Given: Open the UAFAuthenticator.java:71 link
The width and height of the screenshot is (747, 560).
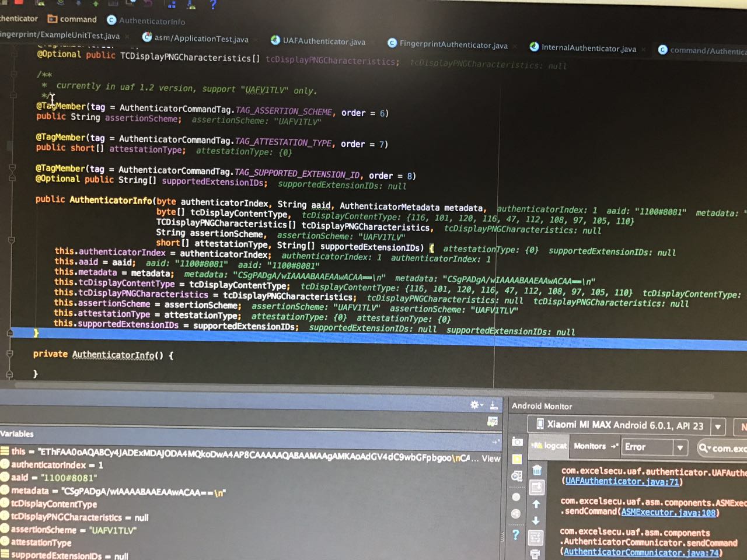Looking at the screenshot, I should point(623,482).
